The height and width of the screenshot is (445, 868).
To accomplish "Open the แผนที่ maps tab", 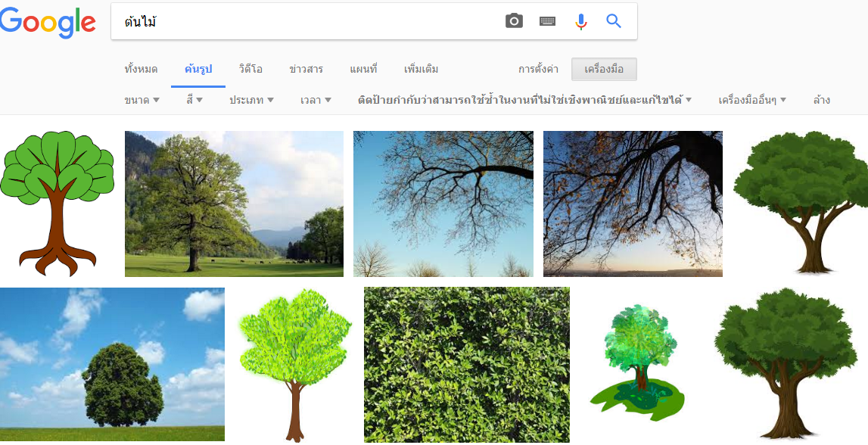I will coord(363,69).
